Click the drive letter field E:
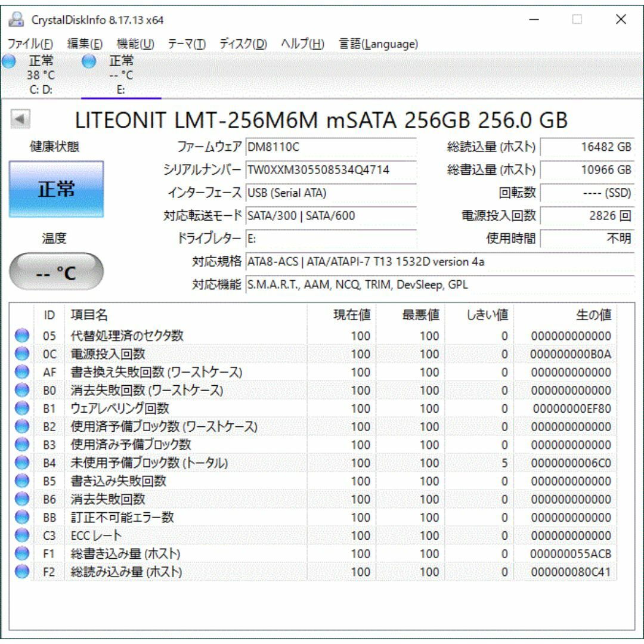644x644 pixels. click(x=331, y=239)
